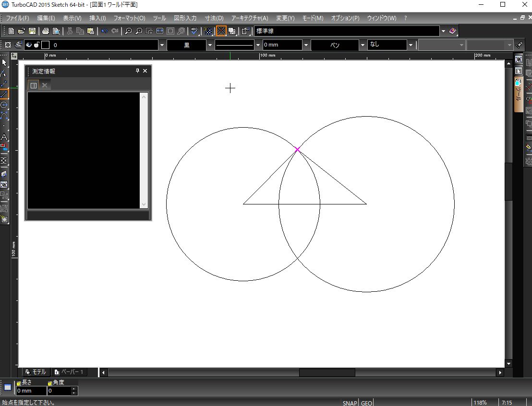Click the eraser icon beside 標準線 dropdown
The height and width of the screenshot is (406, 532).
click(x=453, y=31)
